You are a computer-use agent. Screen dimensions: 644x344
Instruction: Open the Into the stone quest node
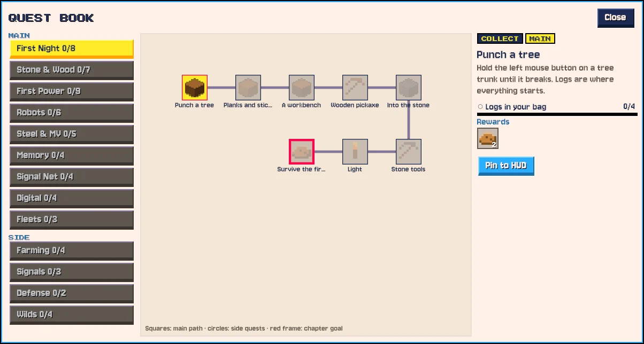[x=409, y=88]
